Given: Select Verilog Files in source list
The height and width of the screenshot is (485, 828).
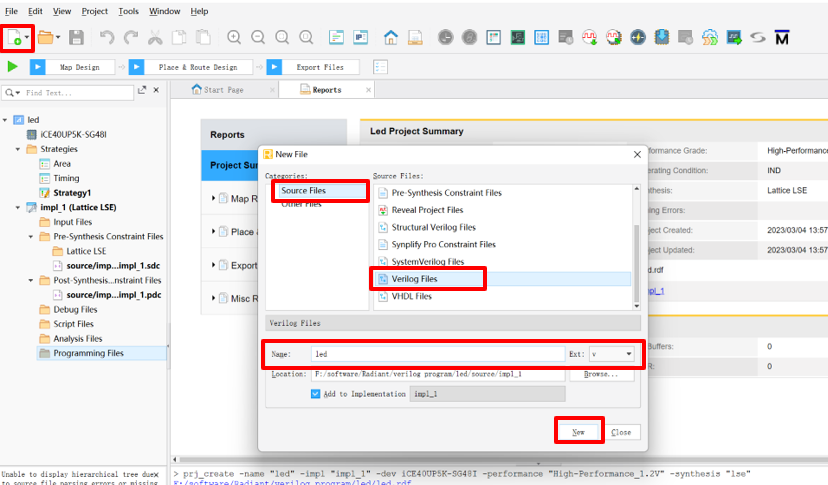Looking at the screenshot, I should point(415,278).
